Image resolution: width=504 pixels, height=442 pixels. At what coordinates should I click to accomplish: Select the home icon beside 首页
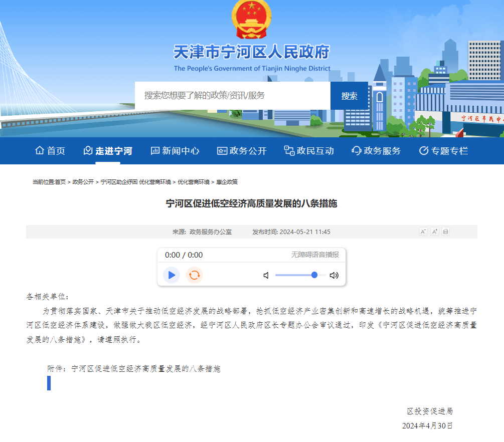39,150
